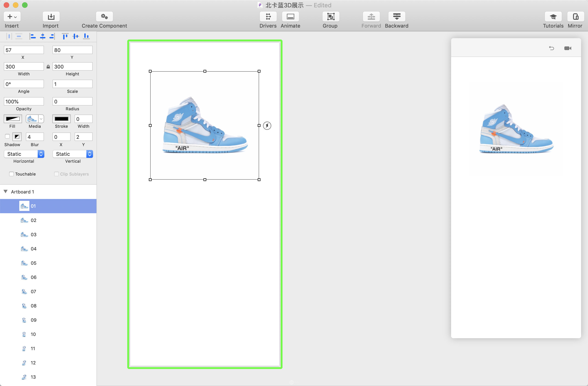Select layer 02

48,220
